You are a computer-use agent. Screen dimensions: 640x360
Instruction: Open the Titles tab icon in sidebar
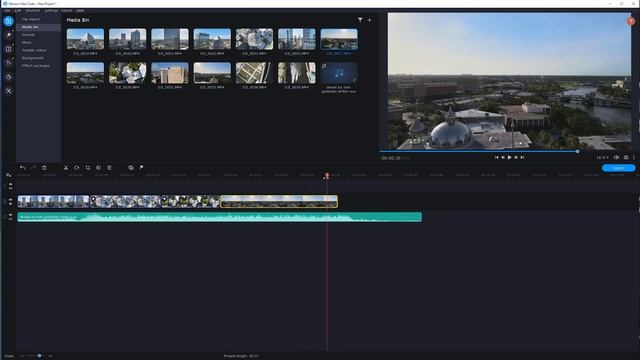8,63
